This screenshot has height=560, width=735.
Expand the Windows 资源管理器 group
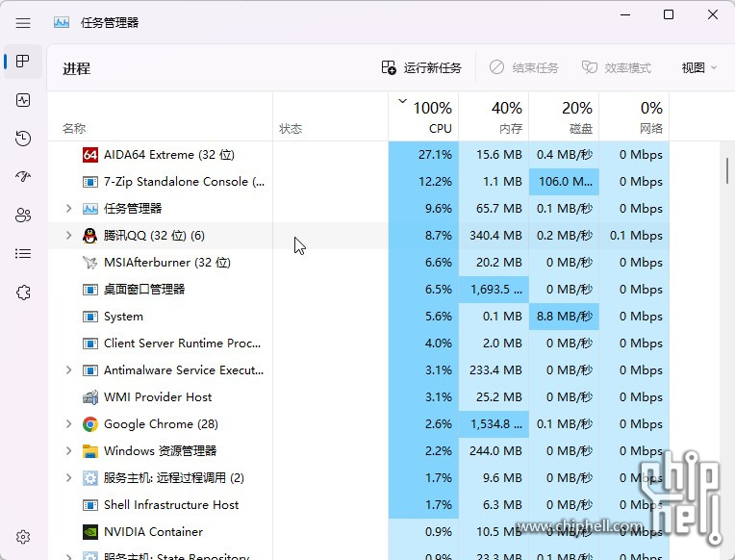click(x=68, y=451)
